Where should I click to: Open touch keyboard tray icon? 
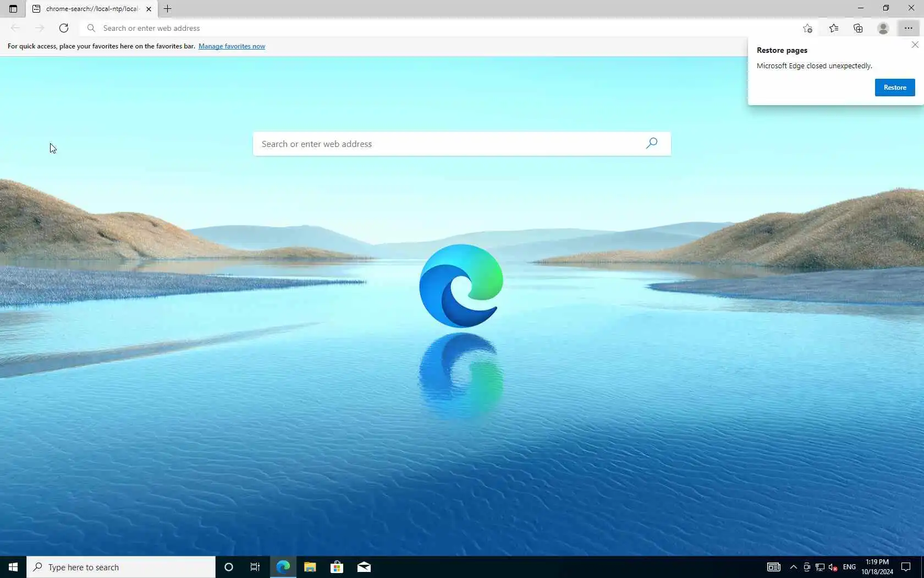tap(774, 567)
